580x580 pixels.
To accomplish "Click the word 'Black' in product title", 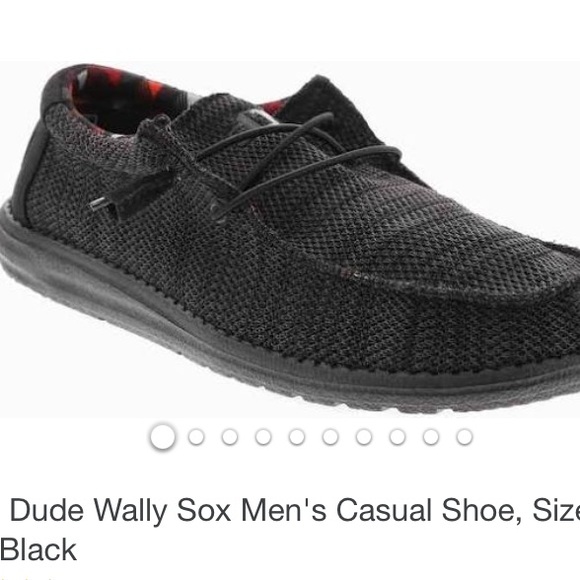I will tap(38, 550).
